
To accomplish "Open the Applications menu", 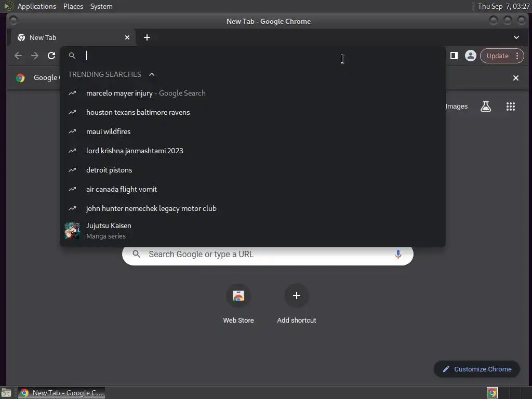I will click(x=37, y=6).
